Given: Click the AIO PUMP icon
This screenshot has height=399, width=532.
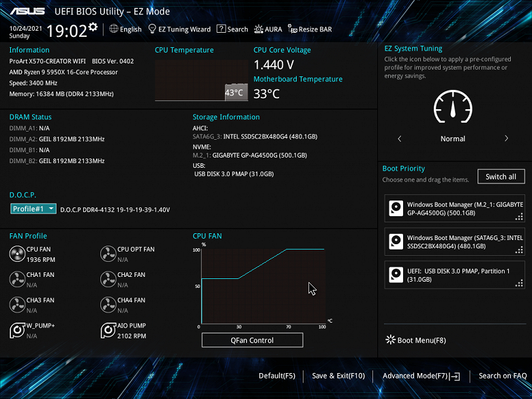Looking at the screenshot, I should coord(108,331).
